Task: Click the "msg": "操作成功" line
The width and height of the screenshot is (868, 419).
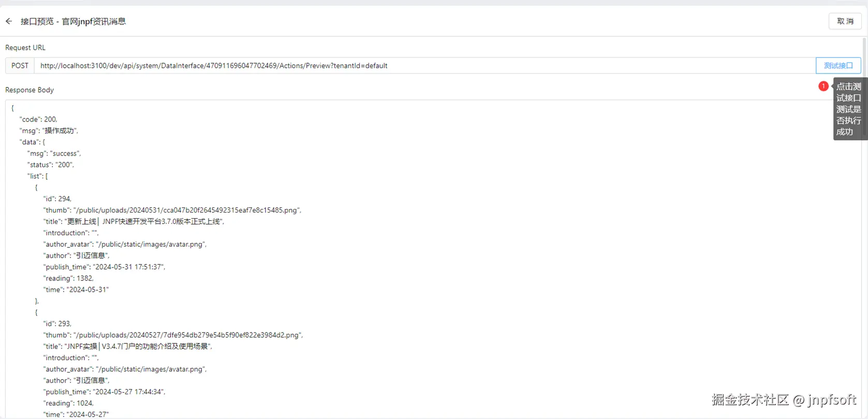Action: coord(49,131)
